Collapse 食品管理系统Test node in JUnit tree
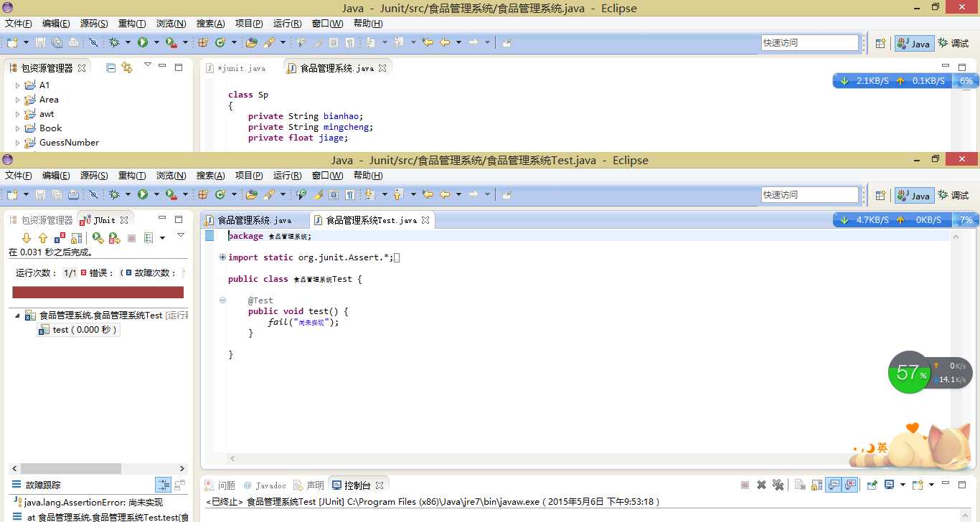Screen dimensions: 980x522 17,315
